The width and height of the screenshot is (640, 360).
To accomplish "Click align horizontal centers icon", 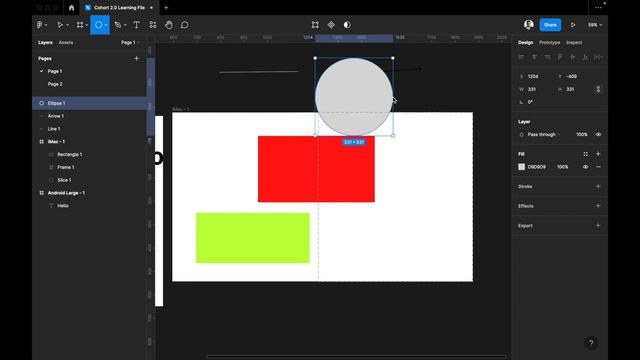I will click(534, 57).
